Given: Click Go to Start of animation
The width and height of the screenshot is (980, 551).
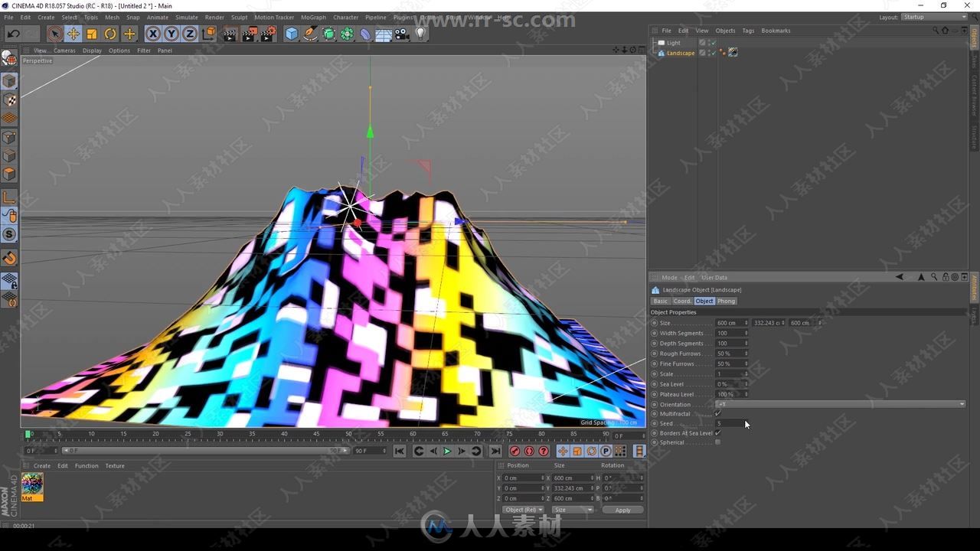Looking at the screenshot, I should point(400,452).
